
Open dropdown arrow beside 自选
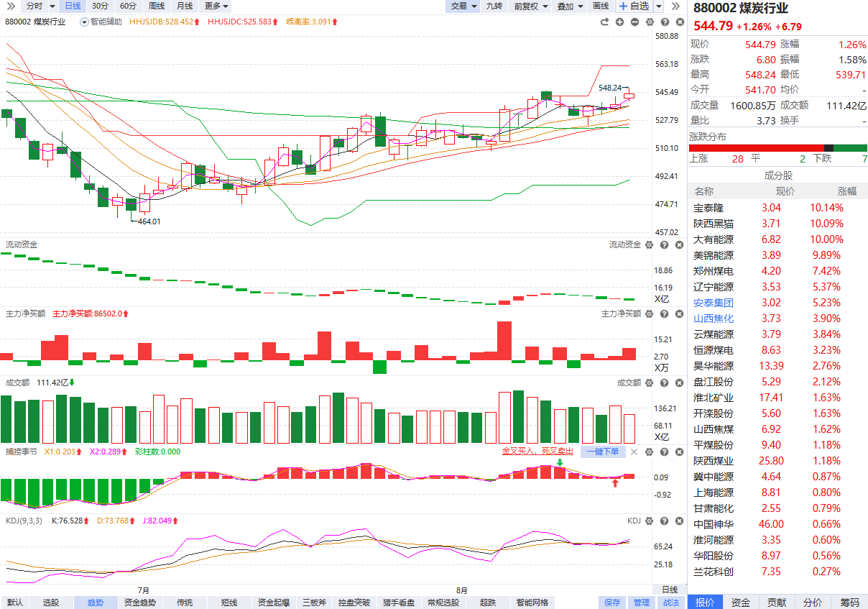point(659,6)
